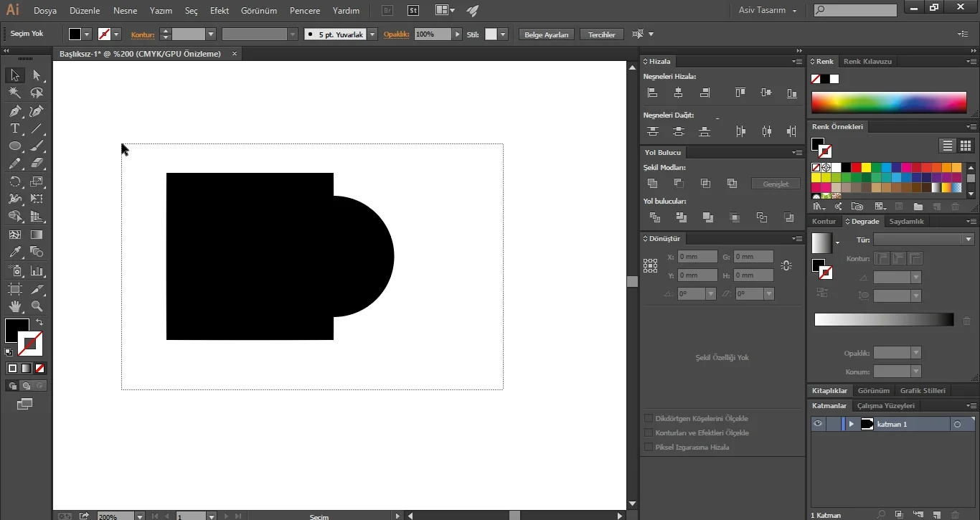The height and width of the screenshot is (520, 980).
Task: Select the Eyedropper tool
Action: (14, 252)
